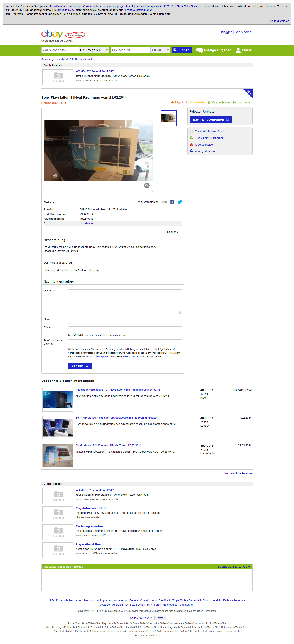Share the ad via email icon
Viewport: 294px width, 644px height.
point(164,202)
